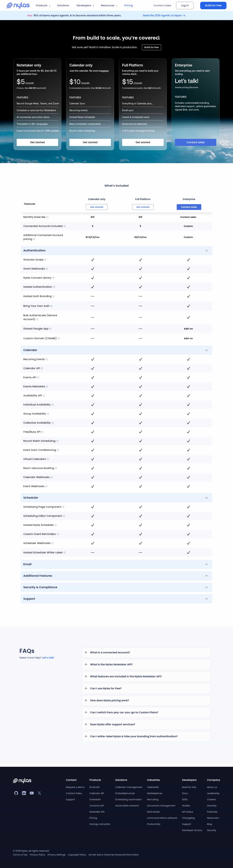Collapse the Authentication section
Image resolution: width=233 pixels, height=868 pixels.
206,251
